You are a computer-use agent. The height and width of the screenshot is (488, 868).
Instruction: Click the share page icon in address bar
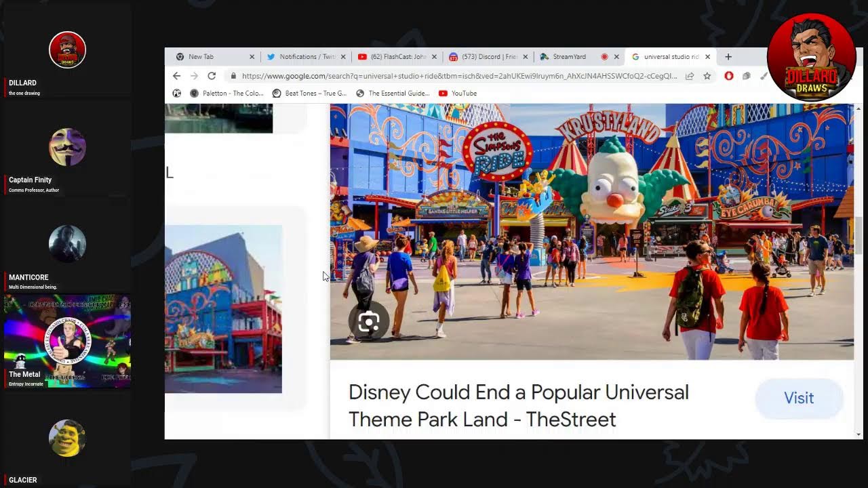point(690,76)
